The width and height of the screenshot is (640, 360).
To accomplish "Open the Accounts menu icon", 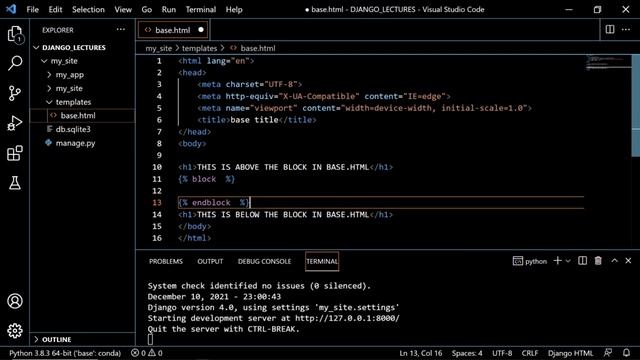I will 15,301.
